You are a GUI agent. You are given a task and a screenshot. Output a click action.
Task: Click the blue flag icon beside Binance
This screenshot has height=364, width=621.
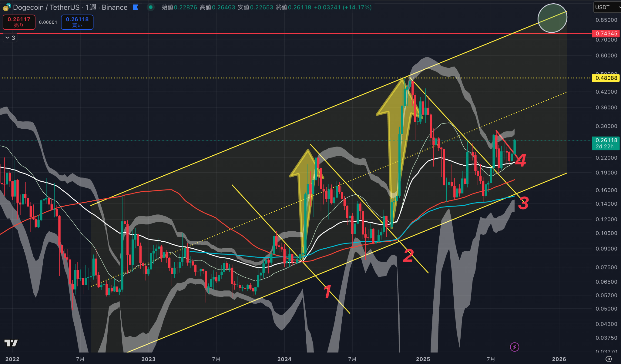pyautogui.click(x=136, y=7)
